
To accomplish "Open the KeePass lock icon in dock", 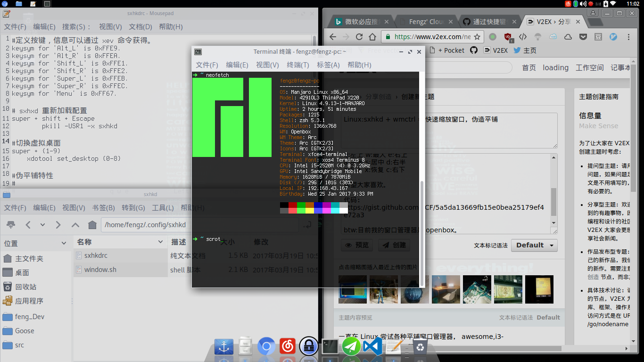I will [309, 347].
